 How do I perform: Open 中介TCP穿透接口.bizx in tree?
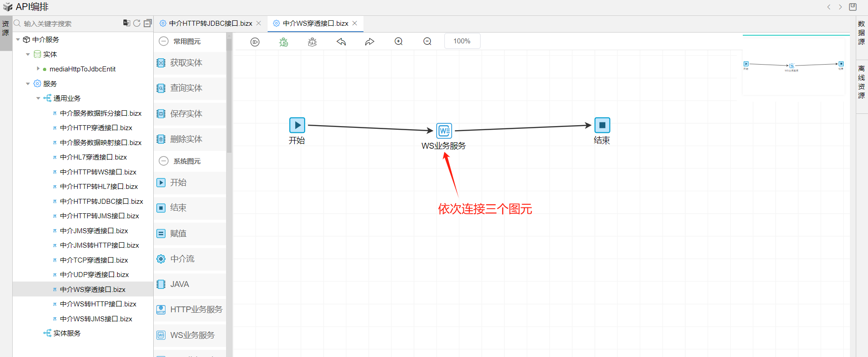click(94, 260)
